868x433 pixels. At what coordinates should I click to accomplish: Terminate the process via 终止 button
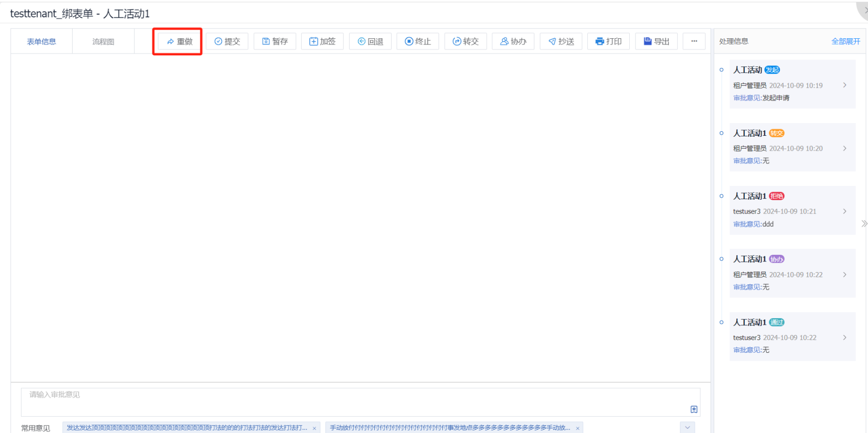[x=418, y=41]
